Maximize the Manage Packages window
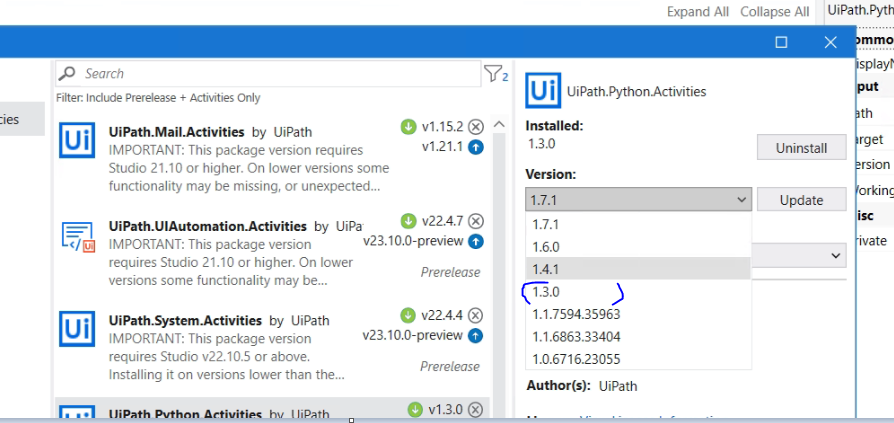This screenshot has height=423, width=894. 782,42
